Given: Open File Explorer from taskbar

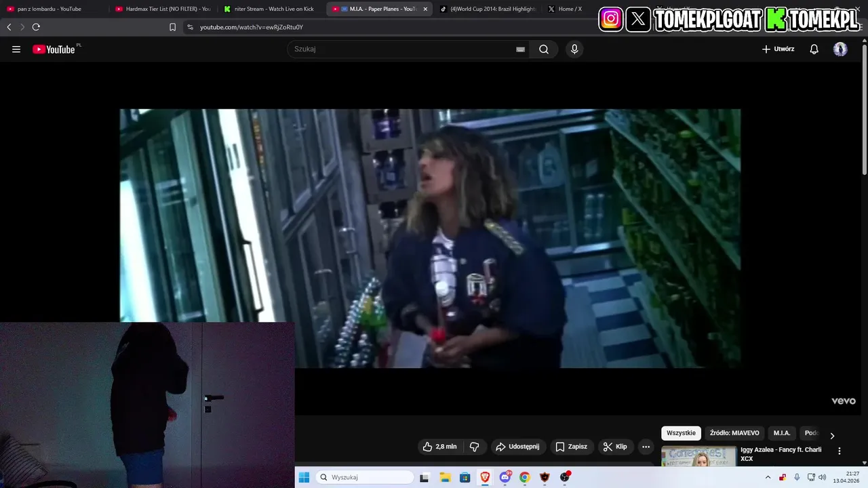Looking at the screenshot, I should pos(445,477).
